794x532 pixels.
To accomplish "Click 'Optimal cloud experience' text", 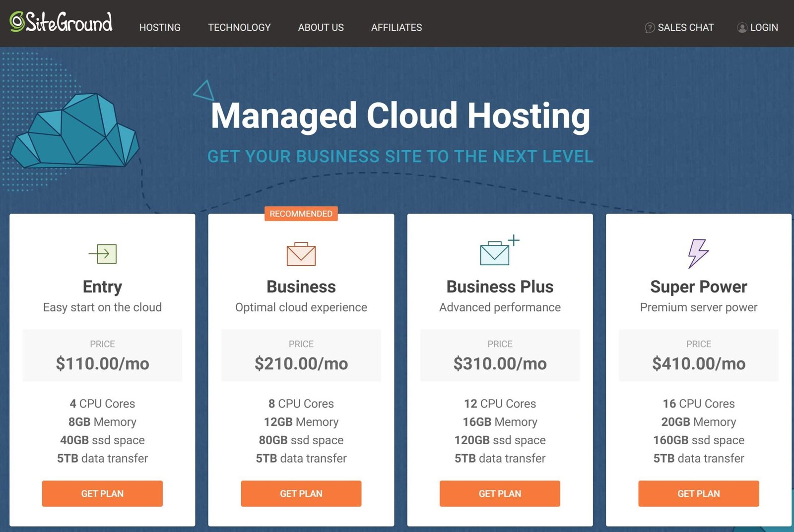I will (301, 307).
